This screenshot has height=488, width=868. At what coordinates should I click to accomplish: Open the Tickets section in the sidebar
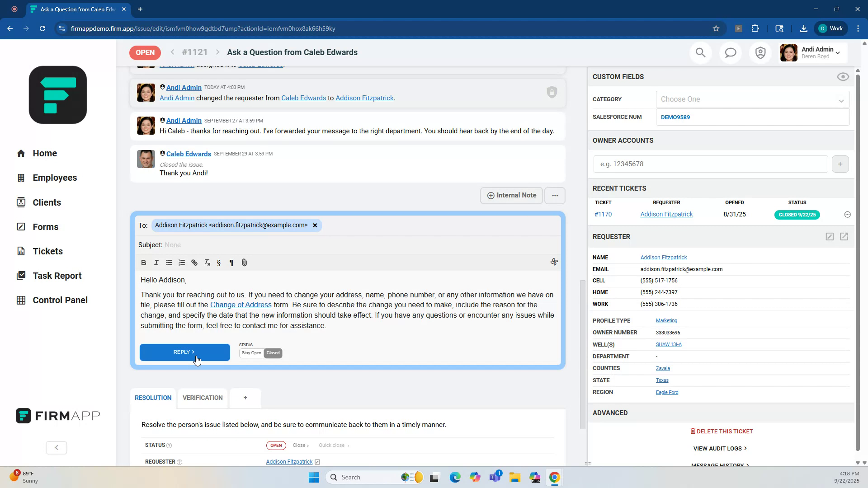tap(47, 251)
